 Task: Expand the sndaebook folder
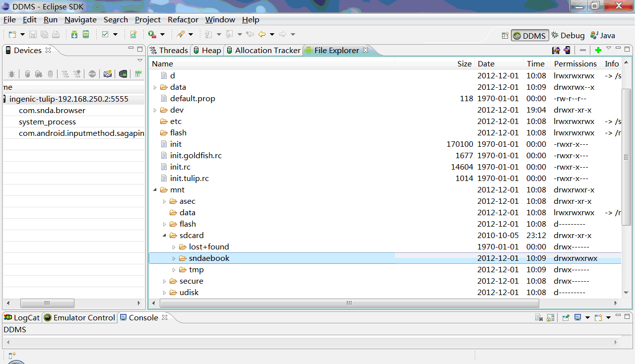(174, 258)
